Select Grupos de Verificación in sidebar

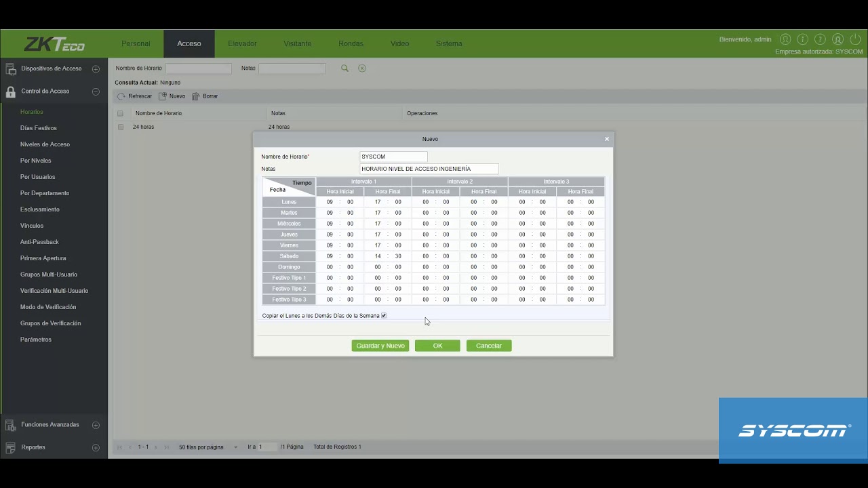pos(50,323)
